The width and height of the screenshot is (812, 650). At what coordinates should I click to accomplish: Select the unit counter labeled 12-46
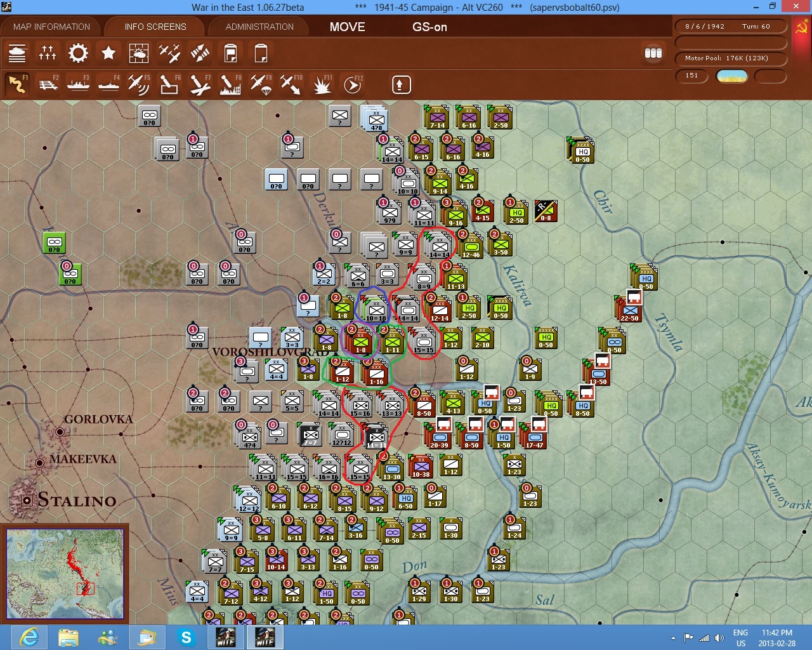pos(471,246)
